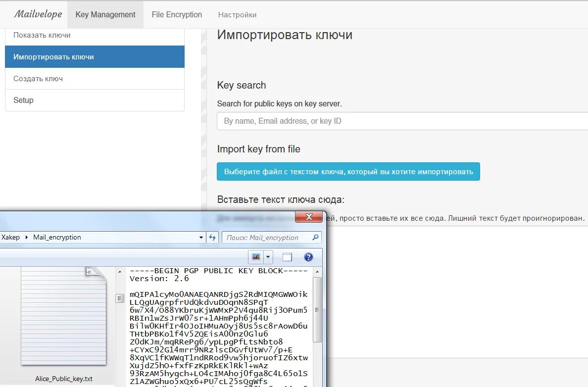The height and width of the screenshot is (387, 588).
Task: Click the file list scrollbar thumb
Action: point(120,298)
